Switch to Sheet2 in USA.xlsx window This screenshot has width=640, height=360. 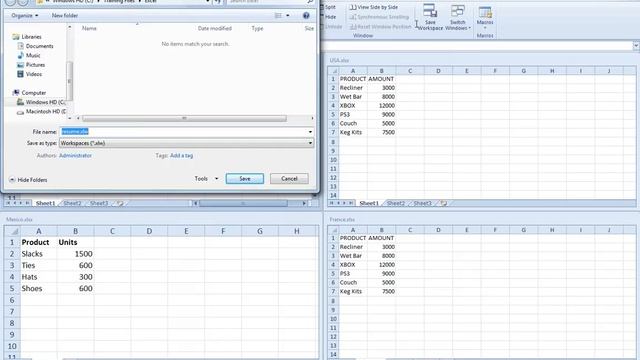click(396, 203)
